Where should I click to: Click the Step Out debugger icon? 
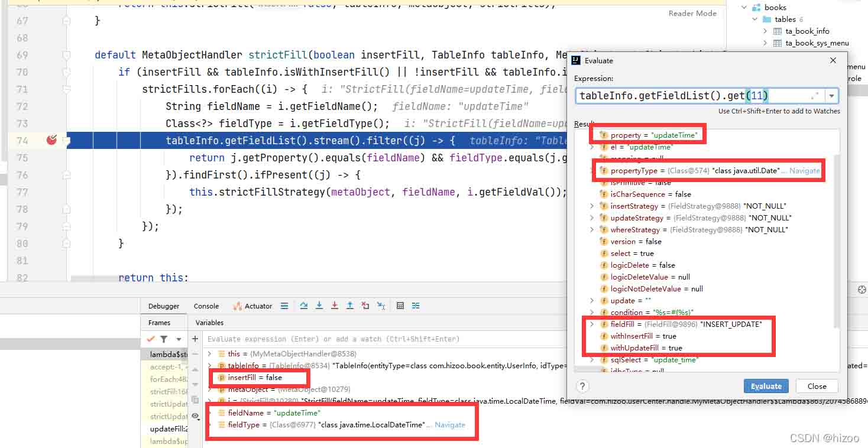tap(350, 306)
